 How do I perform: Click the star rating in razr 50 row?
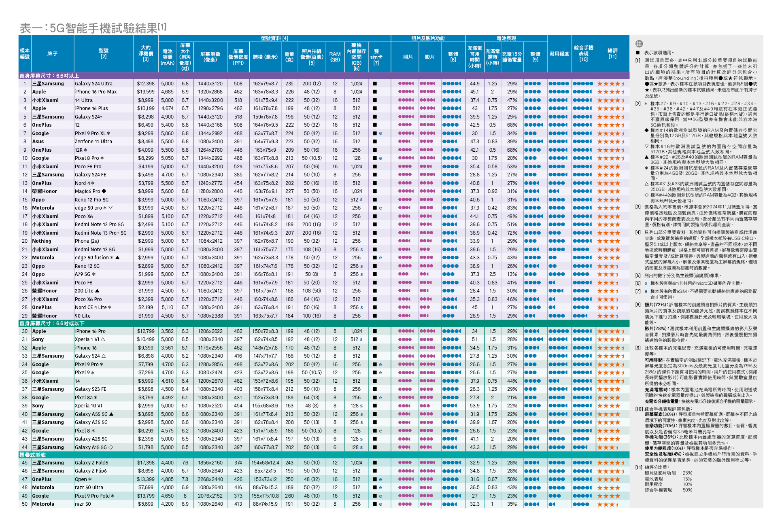click(608, 504)
